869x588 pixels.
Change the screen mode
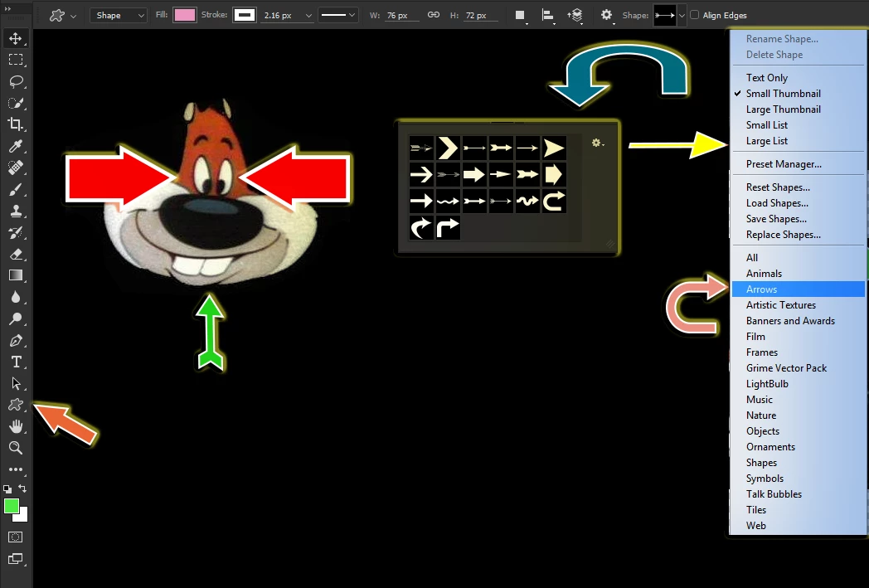(16, 559)
